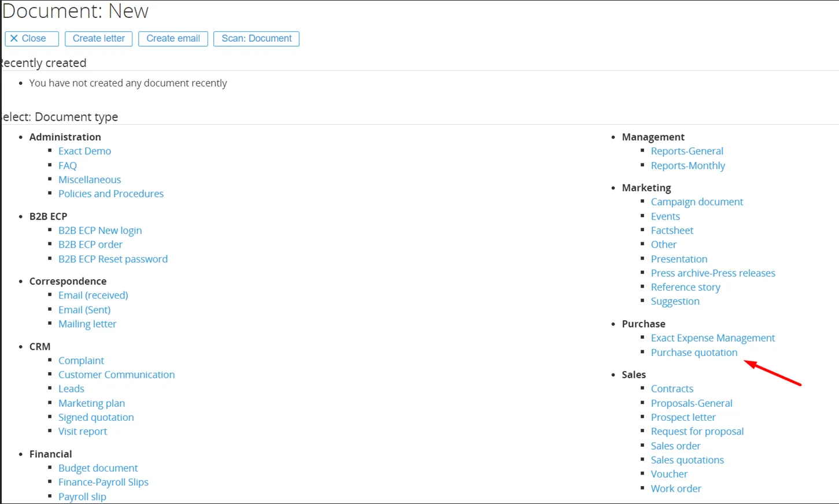
Task: Click the Scan: Document button
Action: point(256,39)
